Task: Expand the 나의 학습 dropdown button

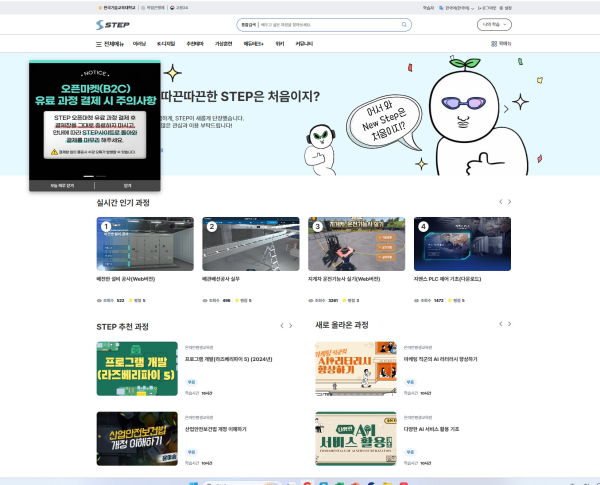Action: [494, 24]
